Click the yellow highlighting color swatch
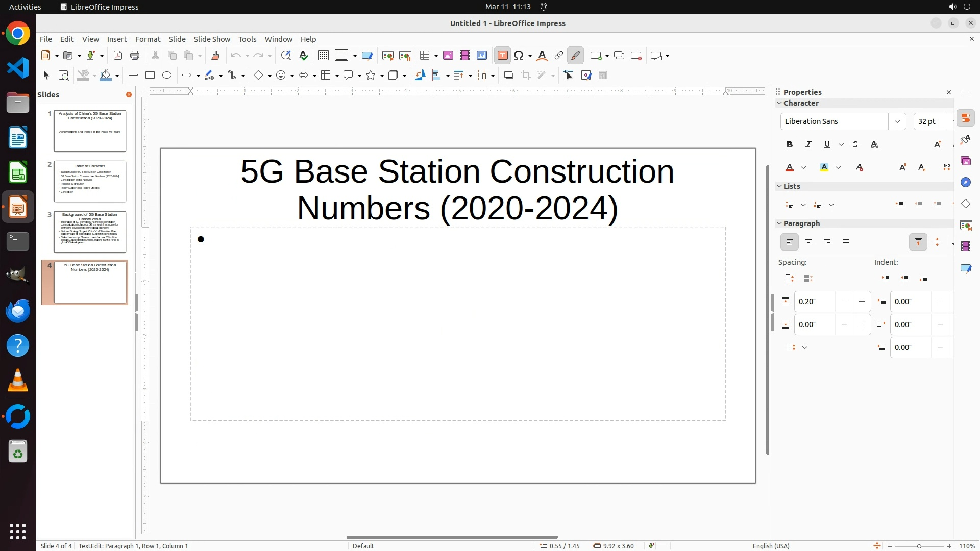Screen dimensions: 980x551 824,168
